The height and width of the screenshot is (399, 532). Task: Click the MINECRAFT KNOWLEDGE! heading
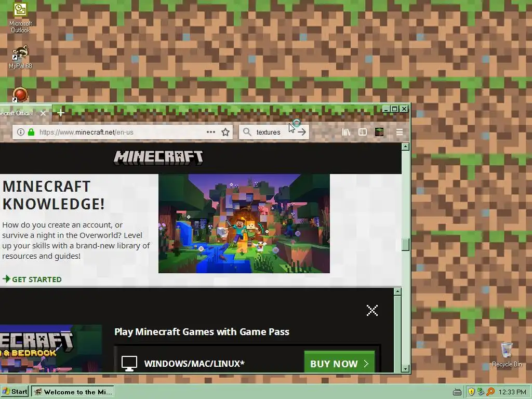(54, 195)
